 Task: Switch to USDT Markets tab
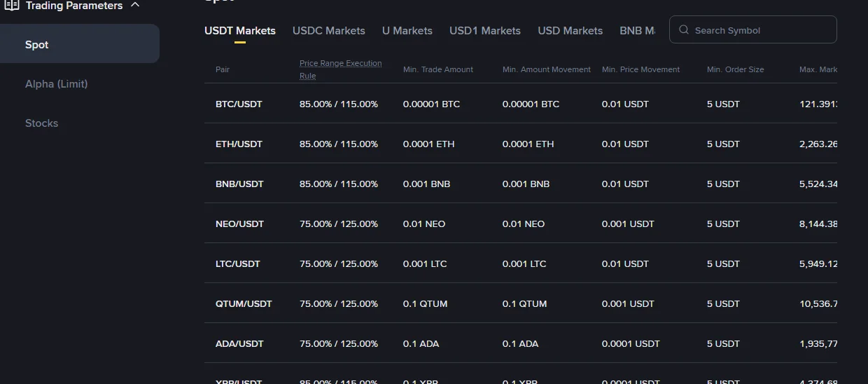pos(240,31)
